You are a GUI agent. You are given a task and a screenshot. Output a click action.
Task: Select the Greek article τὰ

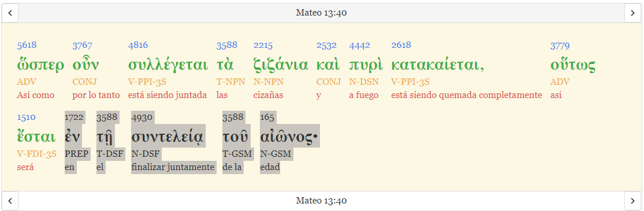[225, 65]
